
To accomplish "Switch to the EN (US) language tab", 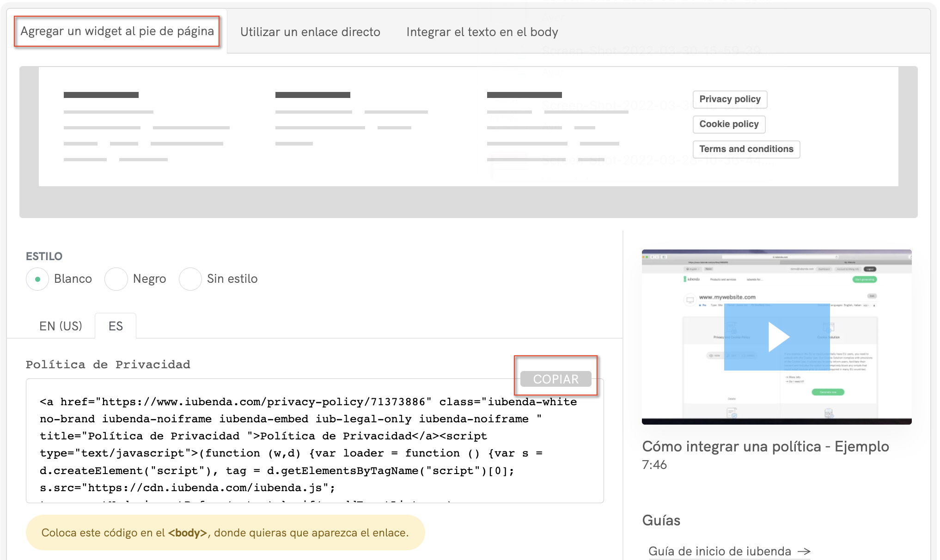I will (60, 326).
